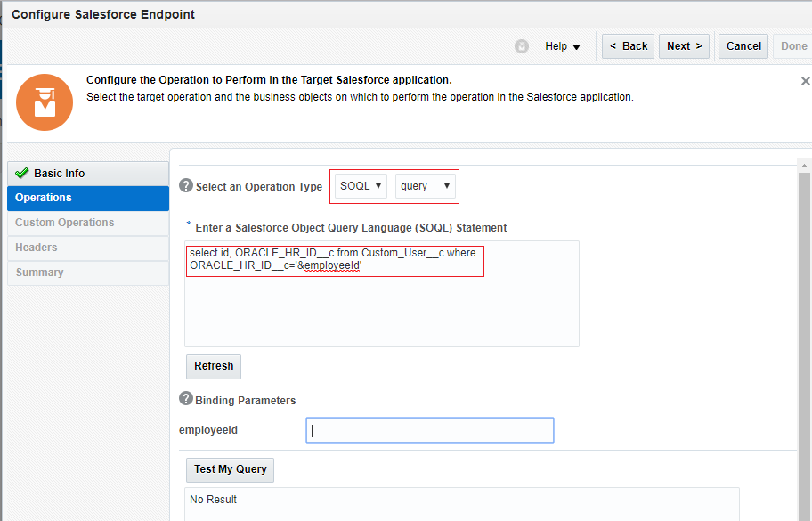Select the Custom Operations step
812x521 pixels.
coord(88,224)
